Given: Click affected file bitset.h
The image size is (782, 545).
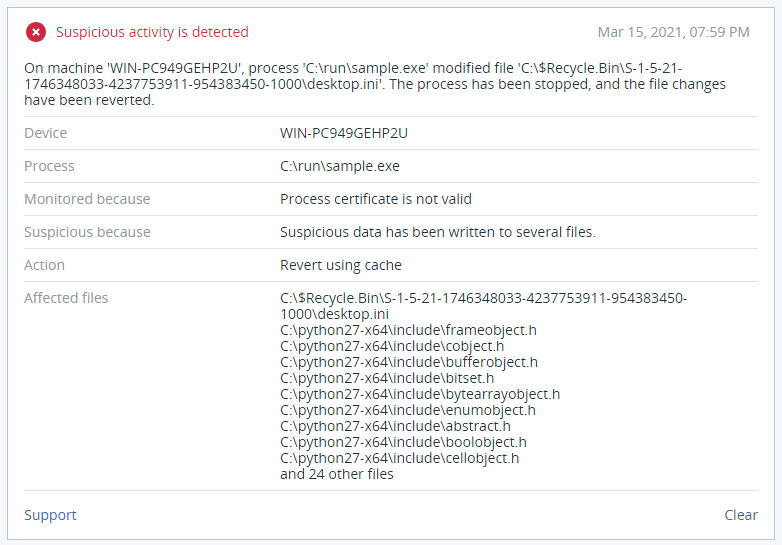Looking at the screenshot, I should pyautogui.click(x=387, y=378).
